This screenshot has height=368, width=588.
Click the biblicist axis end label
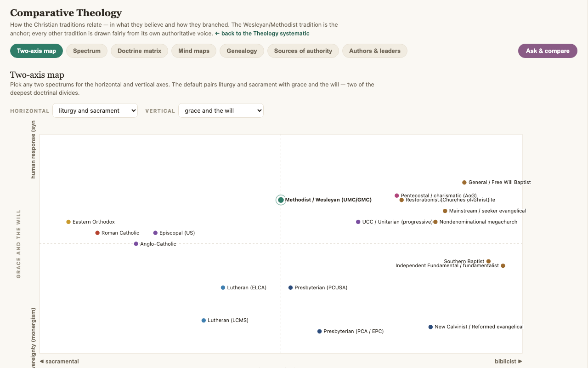tap(509, 361)
